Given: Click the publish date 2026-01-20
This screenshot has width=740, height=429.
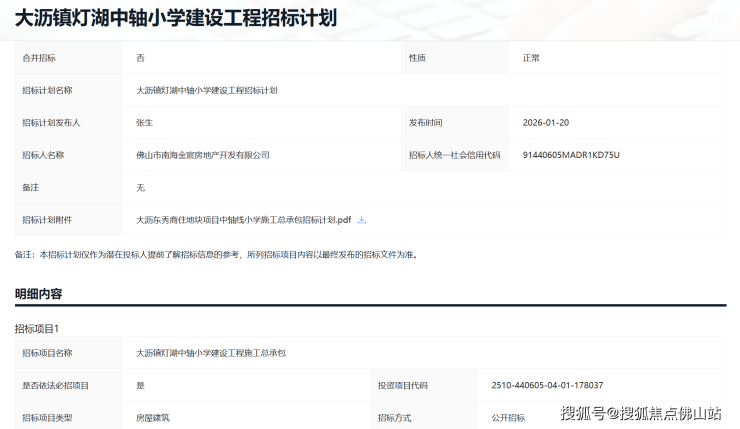Looking at the screenshot, I should click(x=545, y=123).
